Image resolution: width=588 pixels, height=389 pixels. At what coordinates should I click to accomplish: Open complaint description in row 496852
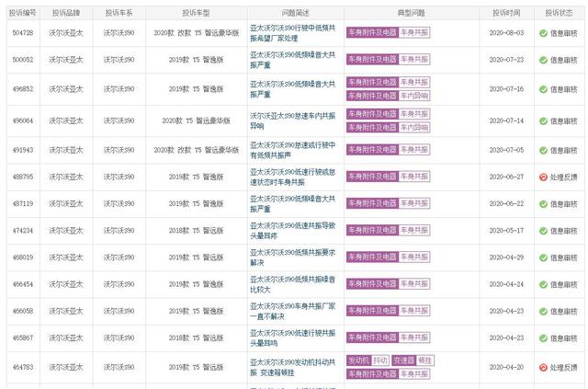[292, 89]
